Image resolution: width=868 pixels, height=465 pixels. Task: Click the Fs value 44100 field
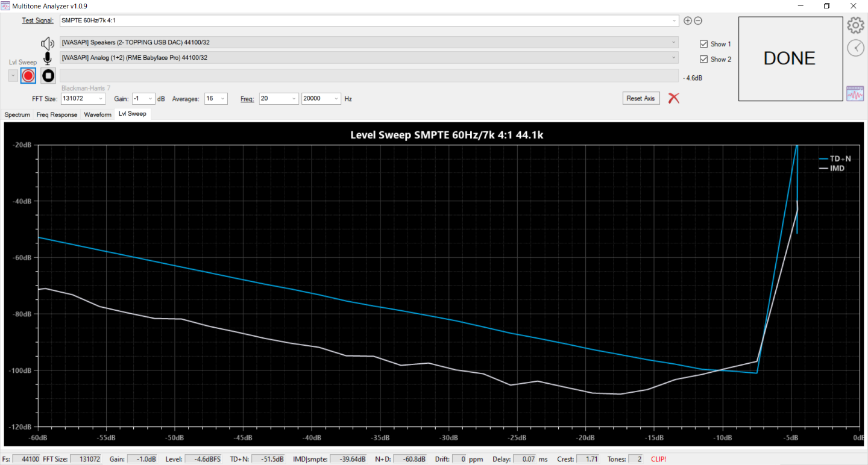27,459
